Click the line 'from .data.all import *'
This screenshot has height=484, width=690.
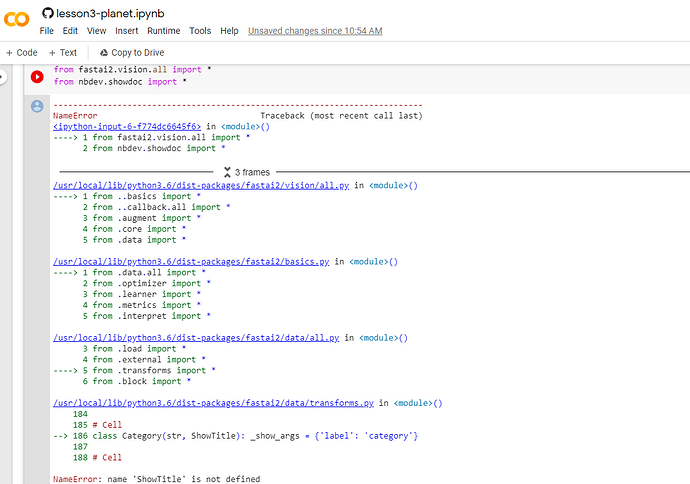(149, 273)
